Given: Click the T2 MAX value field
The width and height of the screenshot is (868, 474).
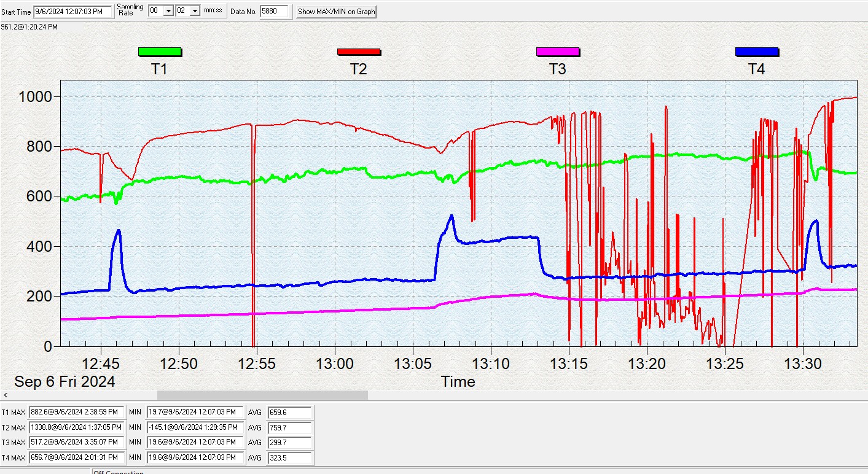Looking at the screenshot, I should [77, 427].
